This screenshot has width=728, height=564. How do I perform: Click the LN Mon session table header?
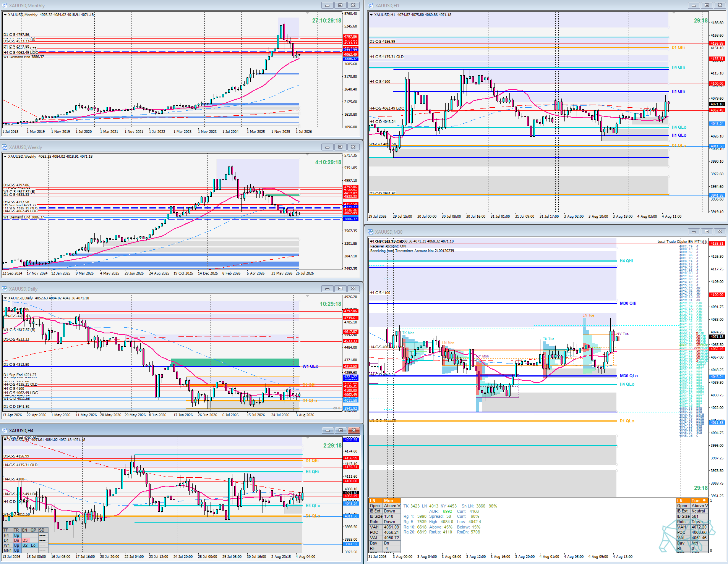(x=385, y=501)
